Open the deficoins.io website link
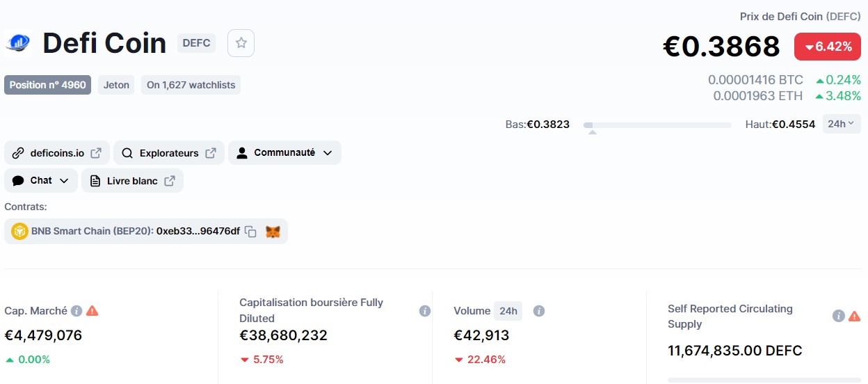The height and width of the screenshot is (384, 868). [x=57, y=153]
